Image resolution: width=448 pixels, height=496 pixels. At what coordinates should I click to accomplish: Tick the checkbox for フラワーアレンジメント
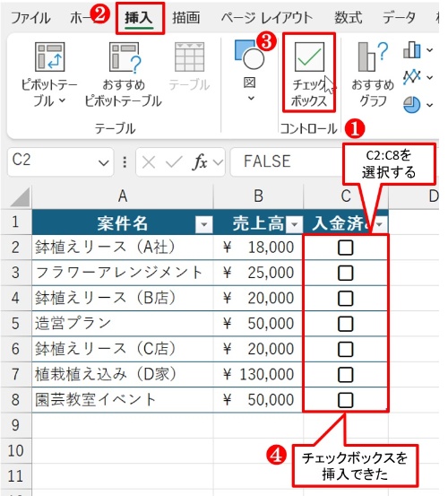pos(345,273)
